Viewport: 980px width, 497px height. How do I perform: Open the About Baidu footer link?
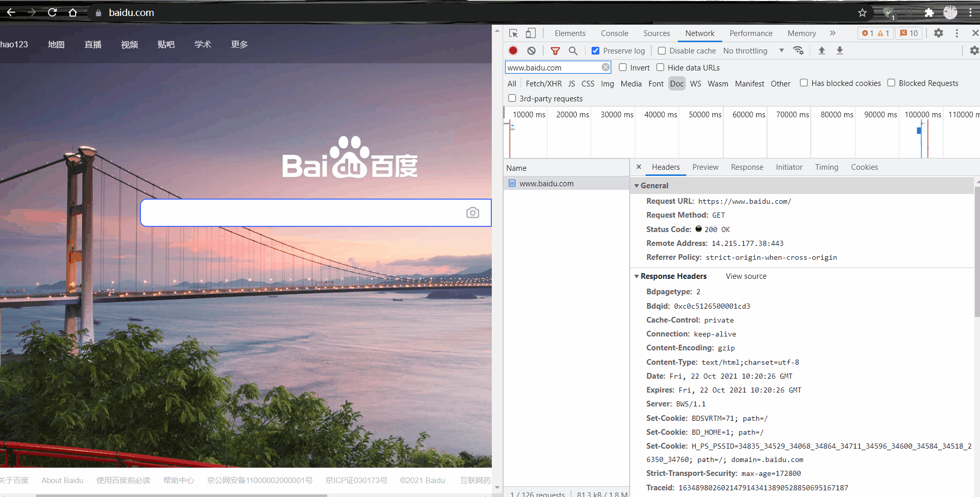[62, 480]
